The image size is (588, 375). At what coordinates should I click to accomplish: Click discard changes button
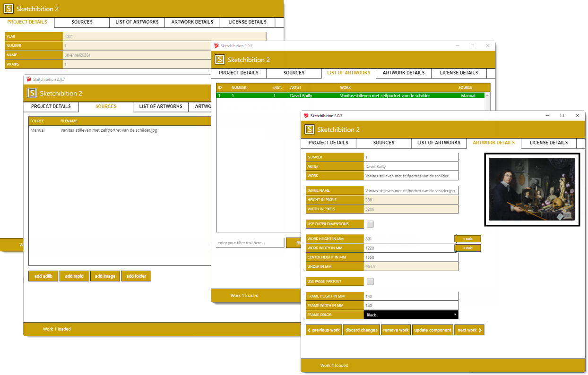click(362, 330)
